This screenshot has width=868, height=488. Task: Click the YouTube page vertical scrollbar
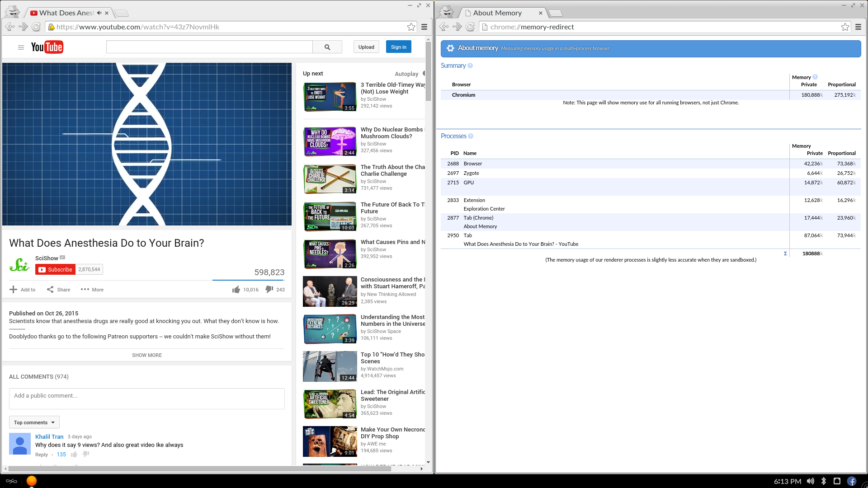pos(428,72)
